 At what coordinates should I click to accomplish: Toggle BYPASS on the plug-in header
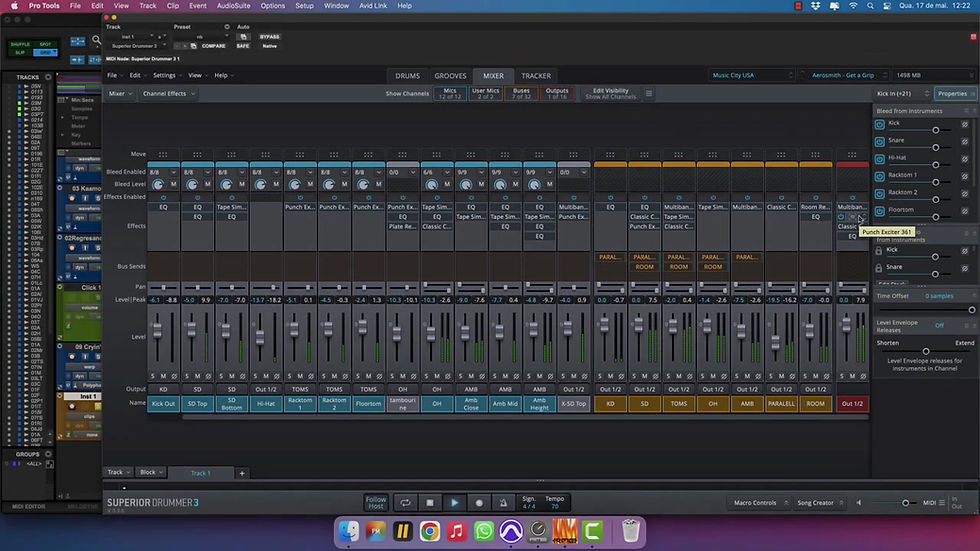click(269, 37)
